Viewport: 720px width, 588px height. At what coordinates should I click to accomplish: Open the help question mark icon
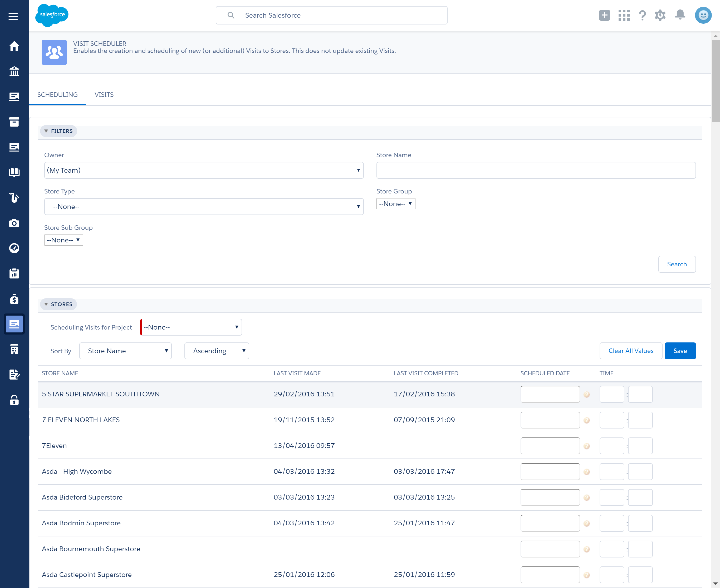642,15
